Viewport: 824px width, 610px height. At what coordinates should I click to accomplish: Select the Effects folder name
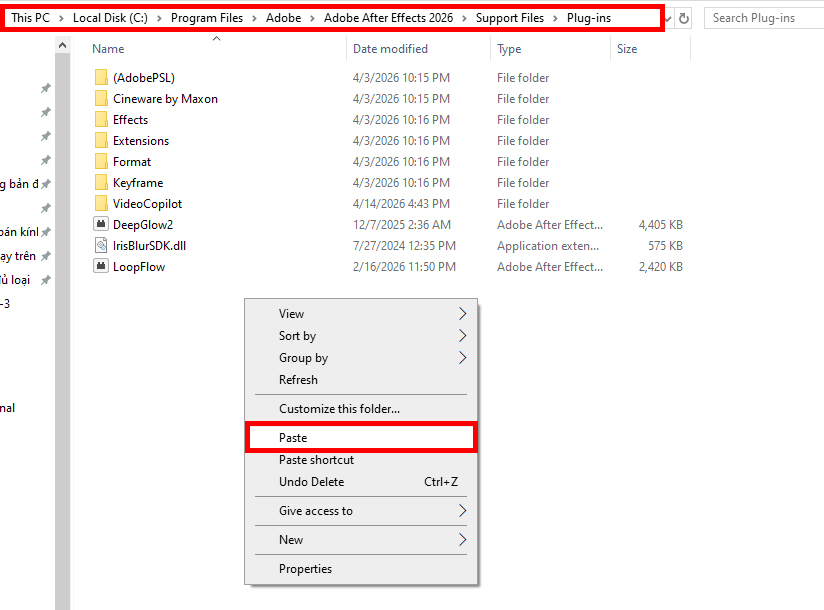point(130,120)
